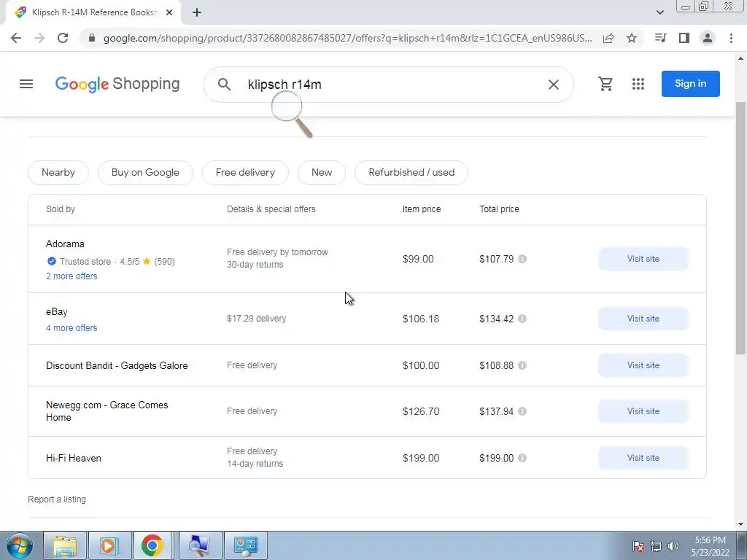Toggle the Free delivery filter

(x=245, y=172)
